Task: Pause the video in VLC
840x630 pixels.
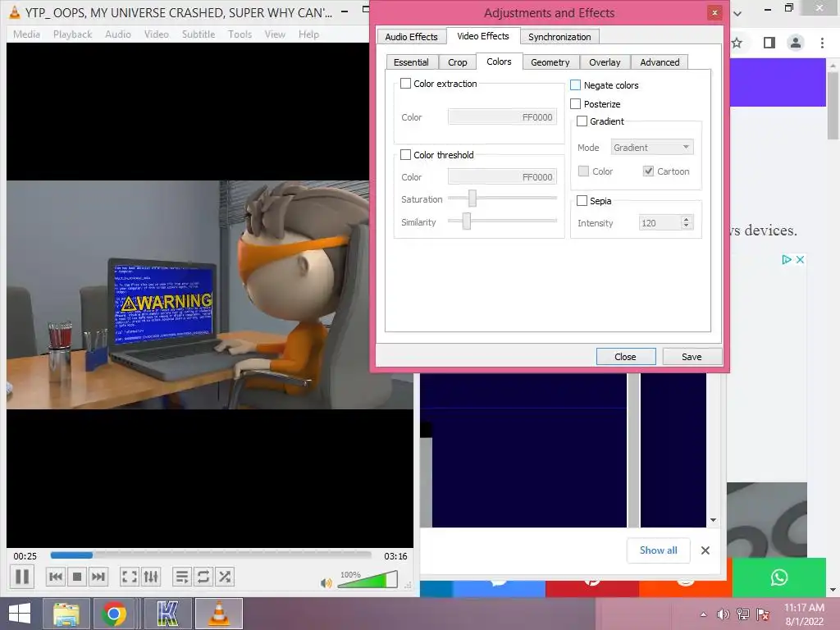Action: (22, 577)
